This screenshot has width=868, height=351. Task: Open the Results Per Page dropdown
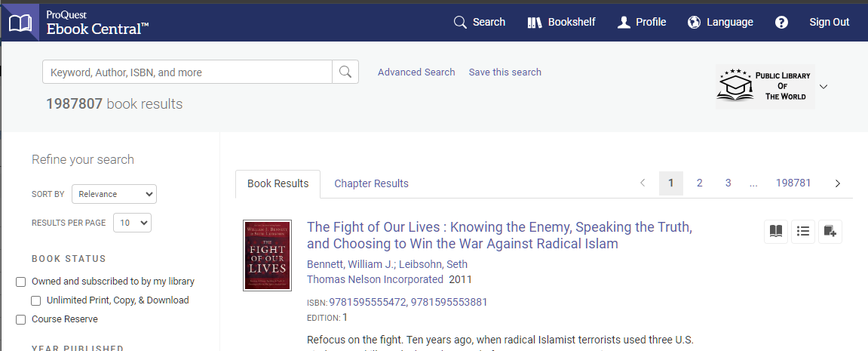(132, 223)
